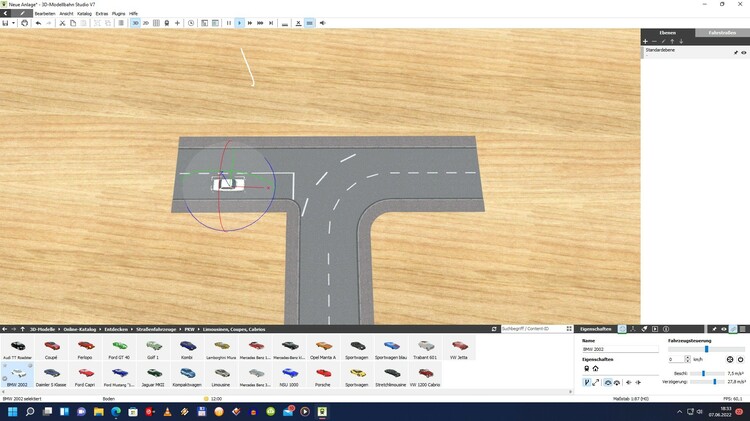Open Microsoft Edge from the taskbar

[x=116, y=411]
